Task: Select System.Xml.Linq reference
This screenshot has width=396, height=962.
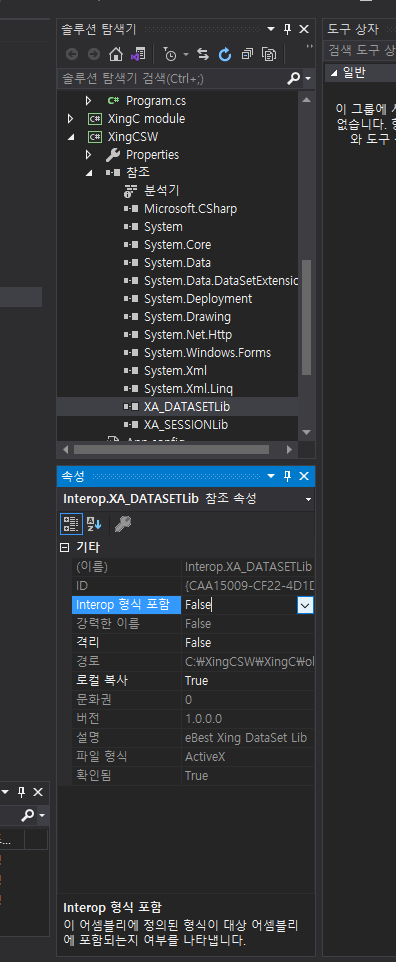Action: [x=188, y=388]
